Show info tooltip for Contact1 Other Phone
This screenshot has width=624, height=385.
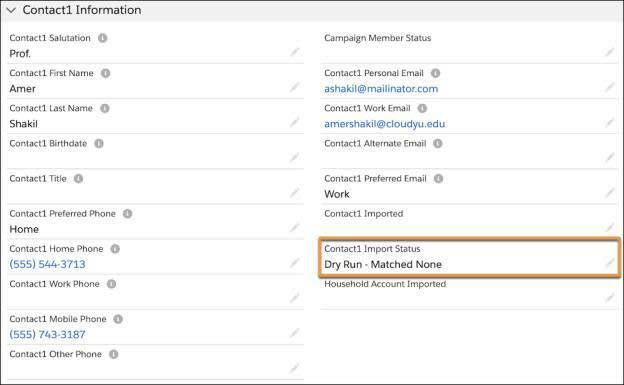[x=114, y=354]
